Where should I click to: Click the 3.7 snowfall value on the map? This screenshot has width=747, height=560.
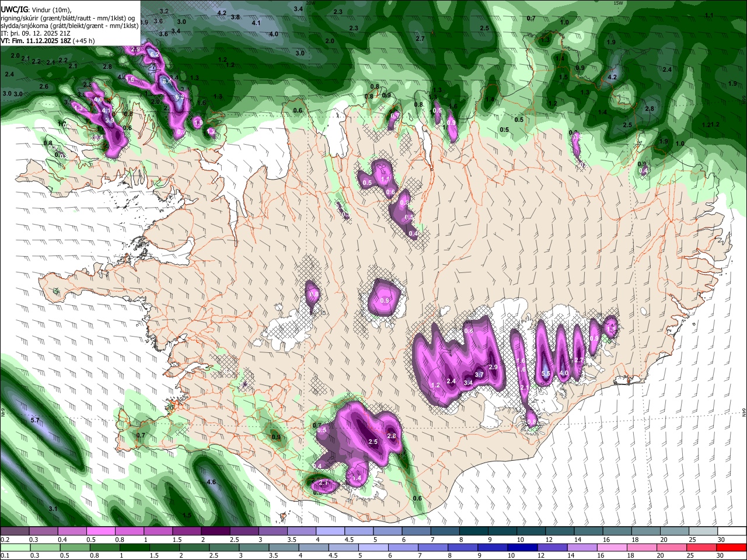click(x=479, y=374)
